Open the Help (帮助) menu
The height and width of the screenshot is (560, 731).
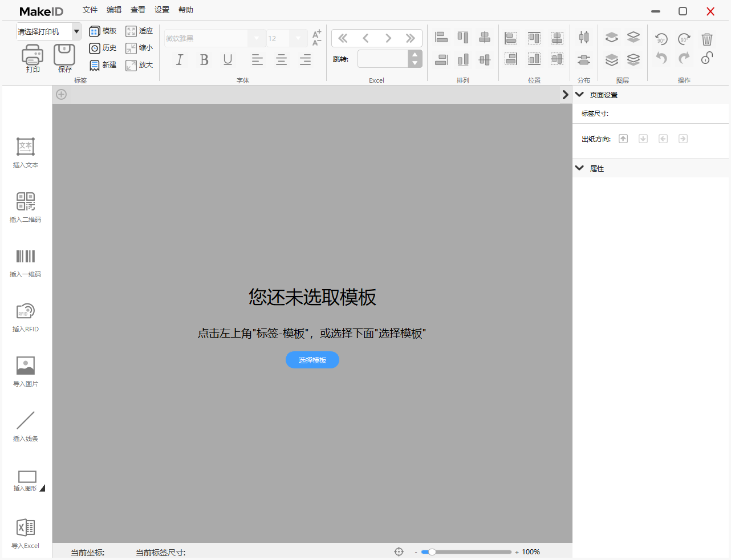(x=186, y=10)
